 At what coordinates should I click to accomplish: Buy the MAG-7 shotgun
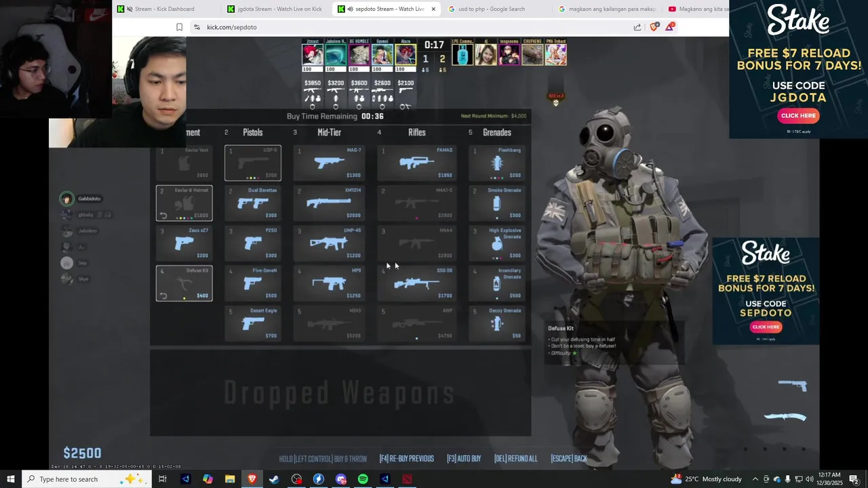point(330,163)
